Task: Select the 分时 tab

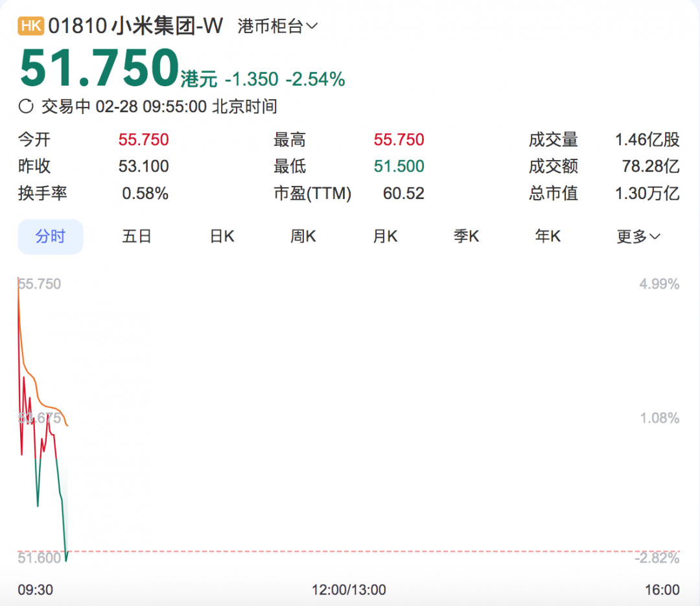Action: click(x=51, y=236)
